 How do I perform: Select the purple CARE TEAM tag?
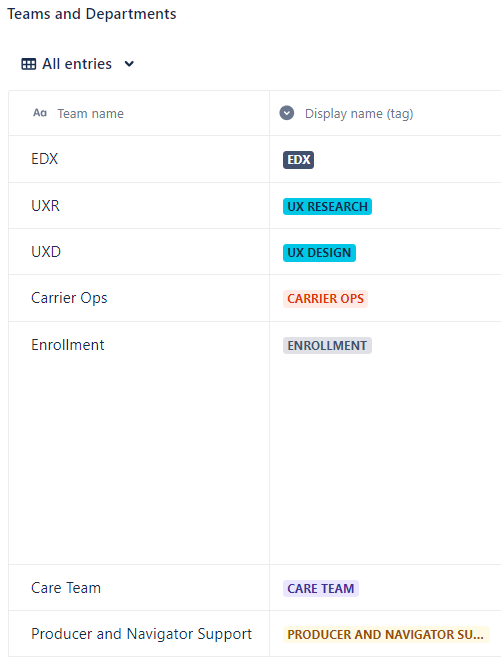321,589
